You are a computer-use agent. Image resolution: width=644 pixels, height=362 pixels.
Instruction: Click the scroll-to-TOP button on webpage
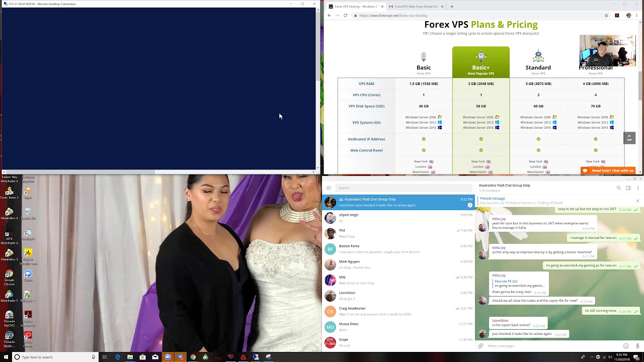[629, 138]
